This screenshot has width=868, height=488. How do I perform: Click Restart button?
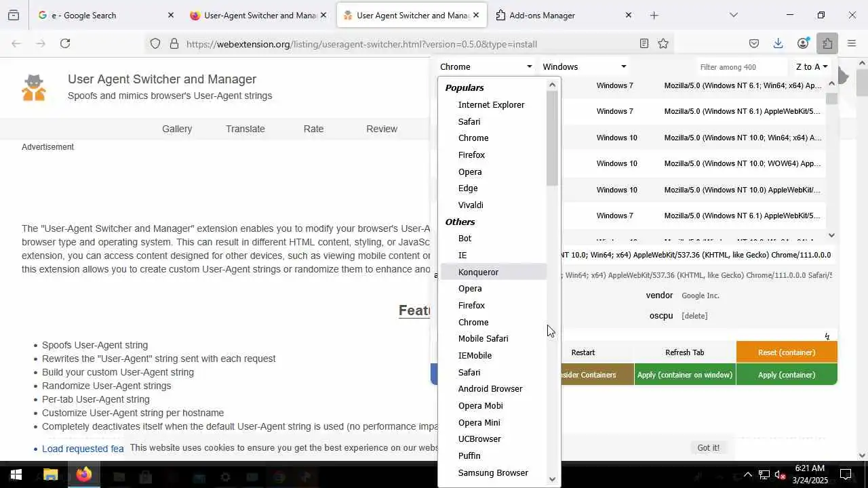pos(583,352)
